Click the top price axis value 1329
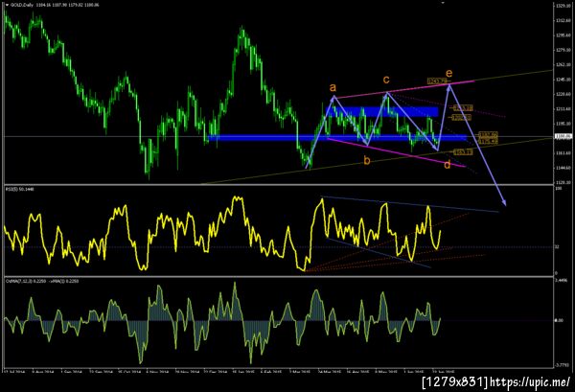 click(x=563, y=6)
